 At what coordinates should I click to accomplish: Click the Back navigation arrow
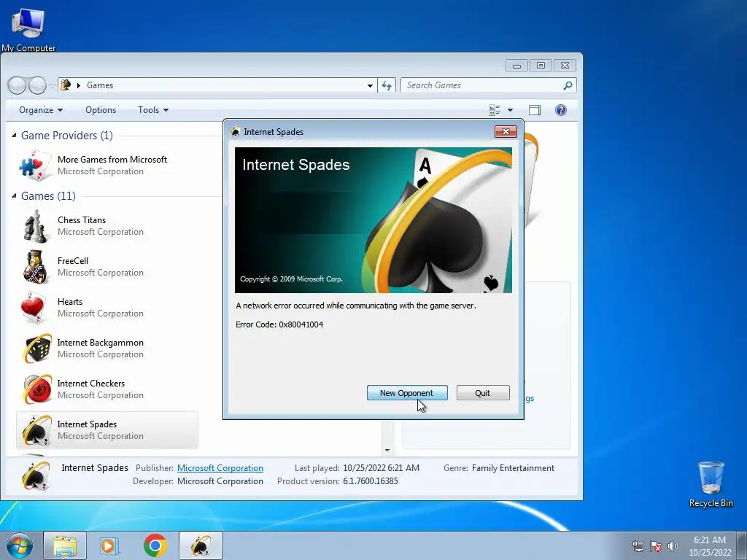[x=18, y=86]
